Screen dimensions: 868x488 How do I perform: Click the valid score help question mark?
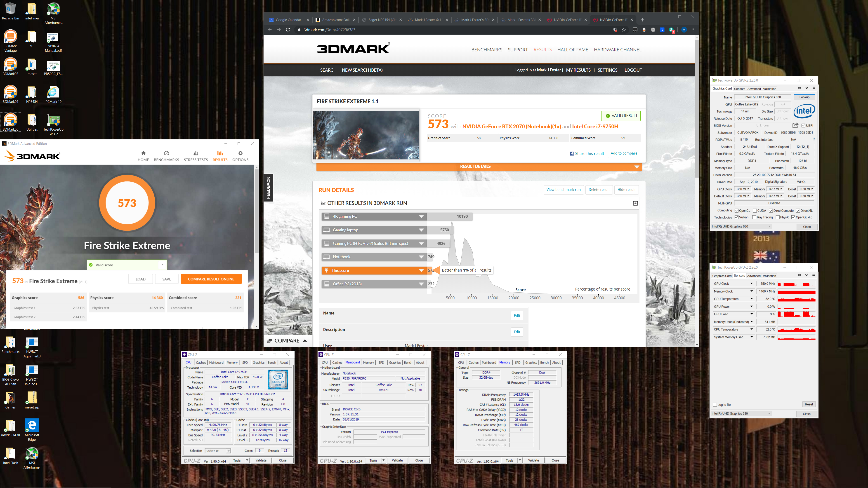click(162, 265)
